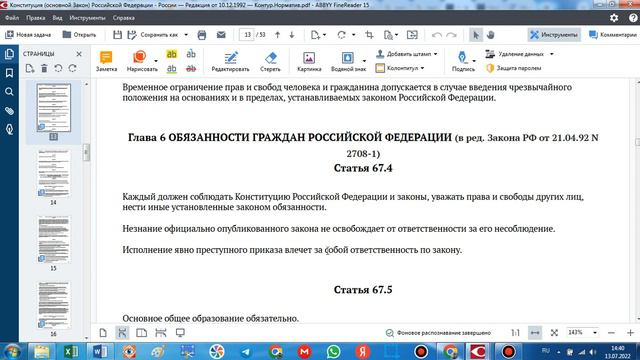Toggle fit page zoom button
640x360 pixels.
point(554,333)
